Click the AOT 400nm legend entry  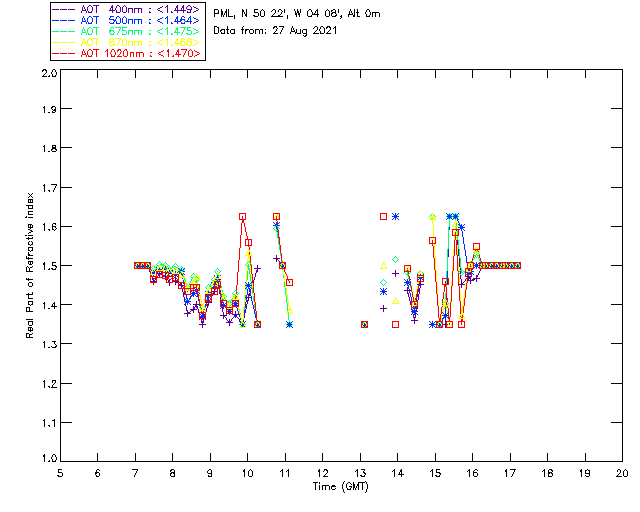coord(126,9)
